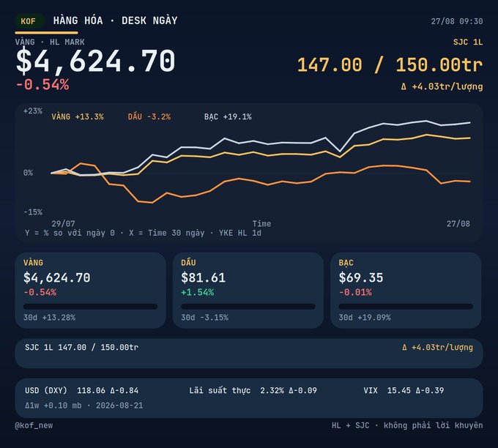The image size is (498, 448).
Task: Click the -15% y-axis label
Action: pyautogui.click(x=33, y=212)
